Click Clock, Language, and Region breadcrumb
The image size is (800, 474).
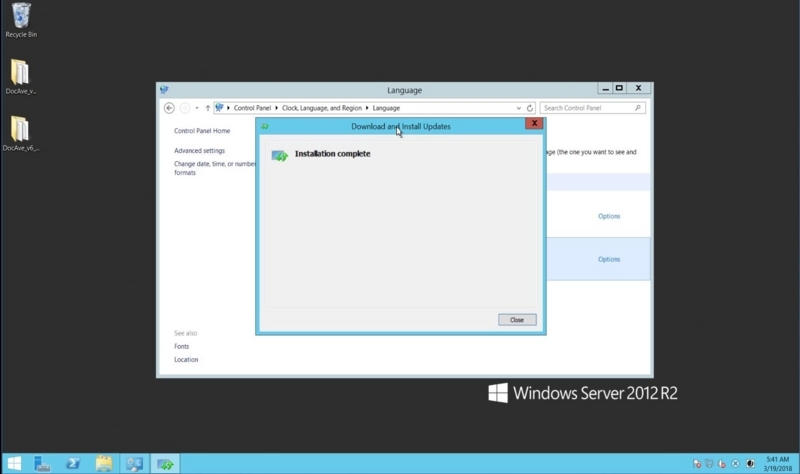[322, 108]
